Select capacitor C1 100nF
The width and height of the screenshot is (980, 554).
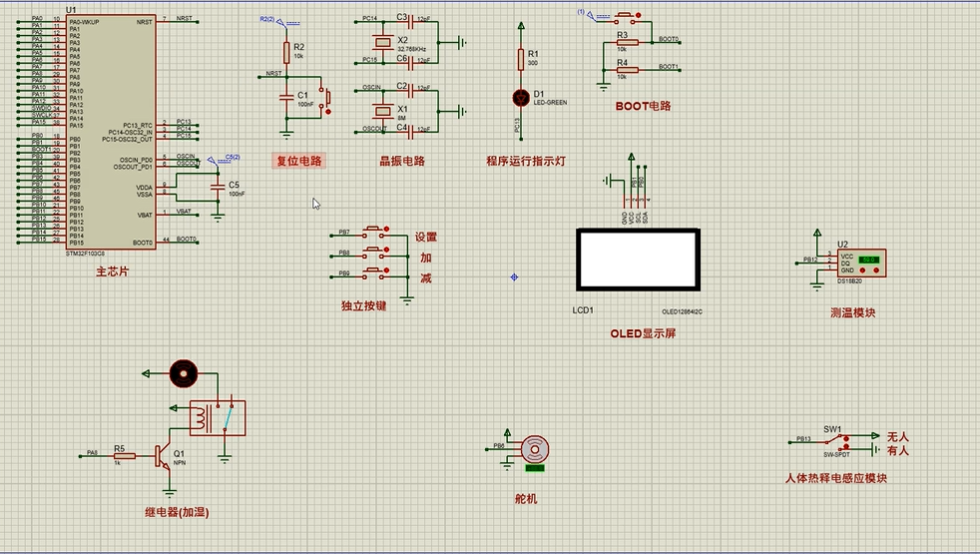(x=286, y=98)
